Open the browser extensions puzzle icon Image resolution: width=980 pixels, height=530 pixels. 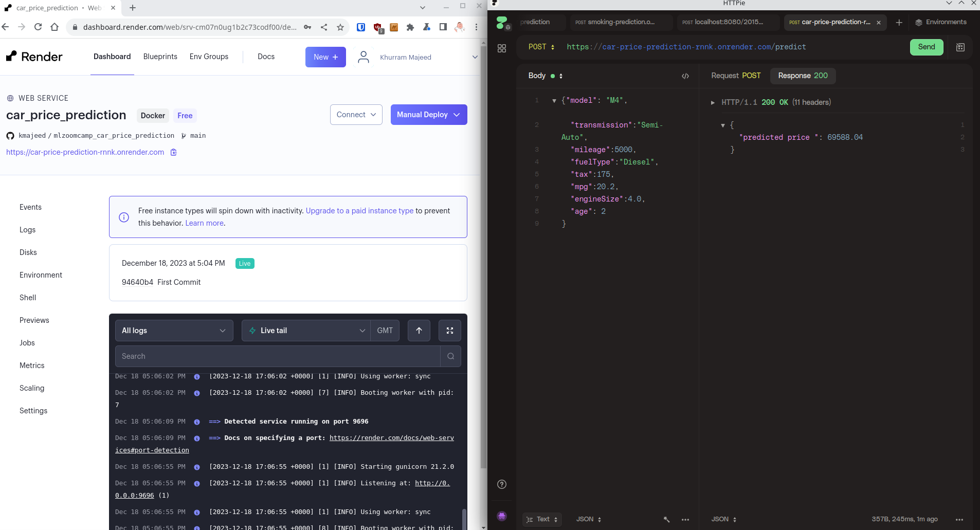coord(410,27)
